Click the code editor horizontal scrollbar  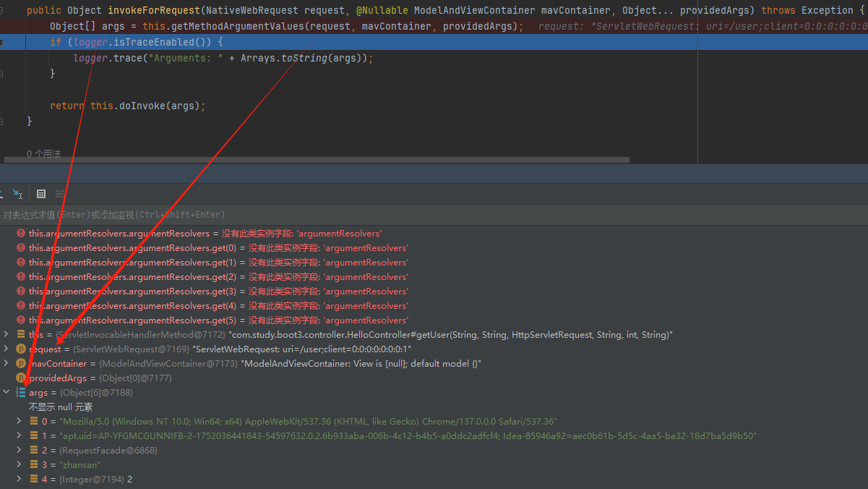pos(317,160)
